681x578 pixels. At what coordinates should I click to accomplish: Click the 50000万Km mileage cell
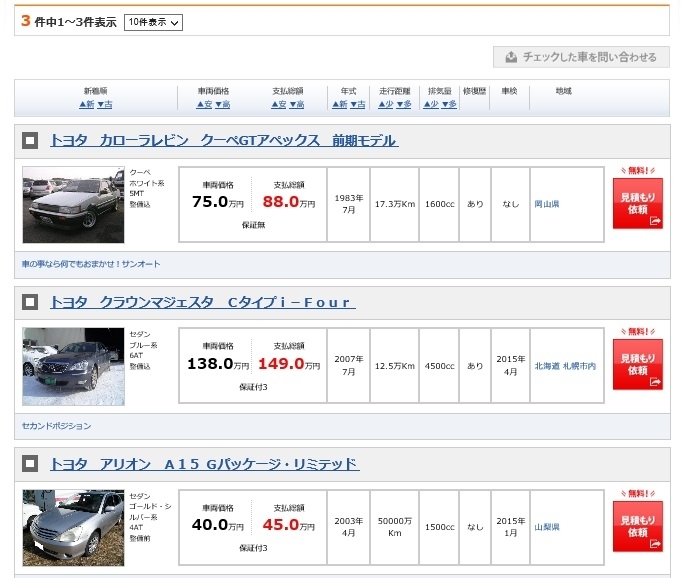[x=395, y=527]
